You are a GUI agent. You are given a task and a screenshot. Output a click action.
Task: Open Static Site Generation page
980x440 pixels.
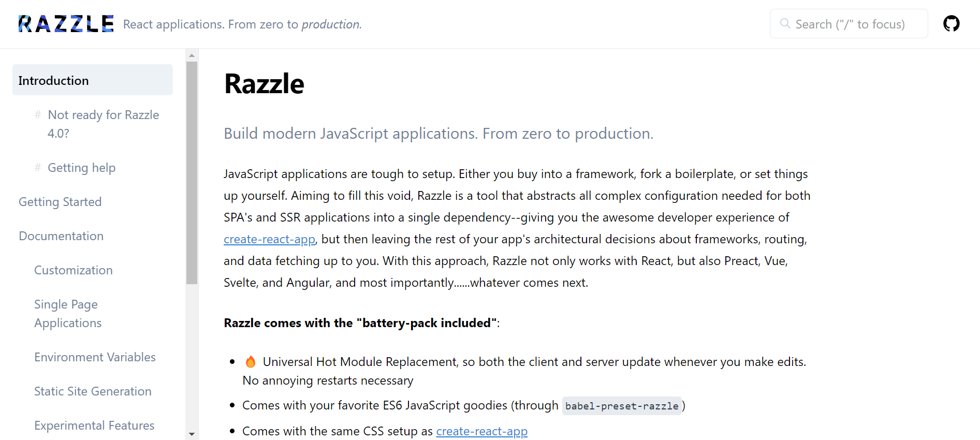93,391
